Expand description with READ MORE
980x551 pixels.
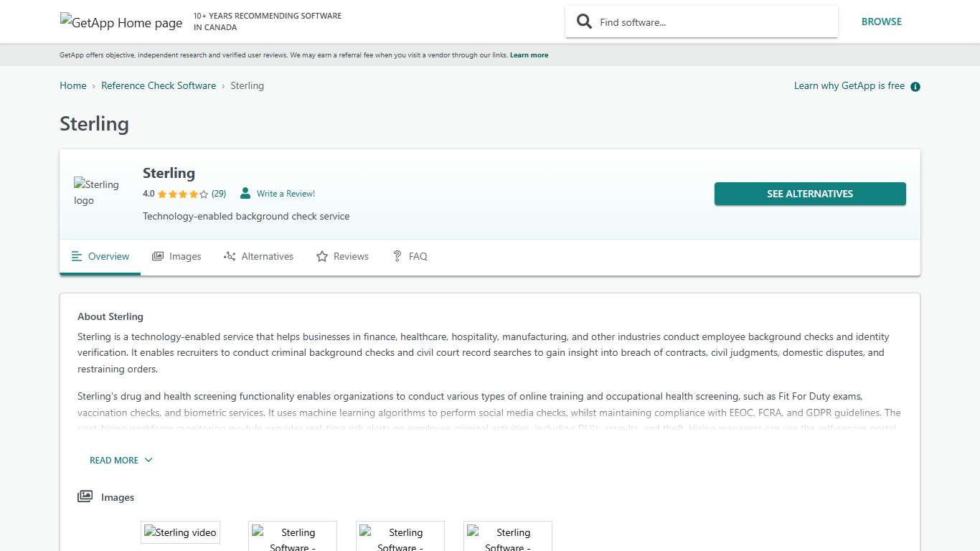click(121, 460)
